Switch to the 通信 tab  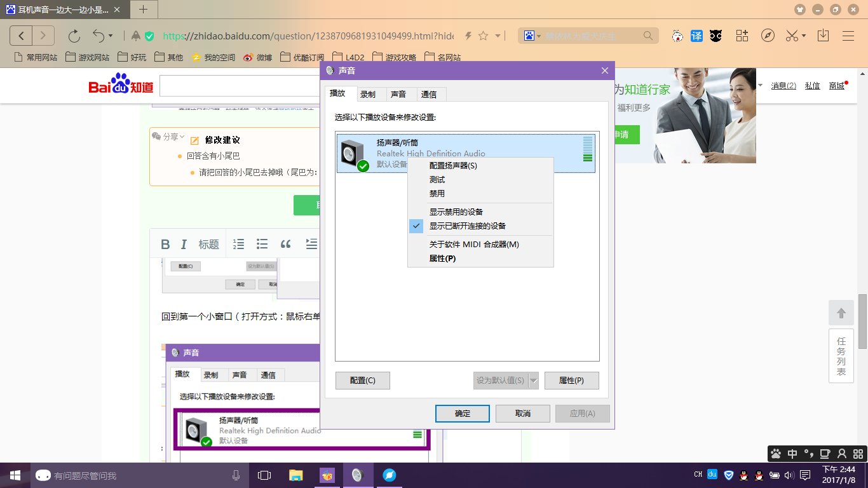pyautogui.click(x=429, y=94)
